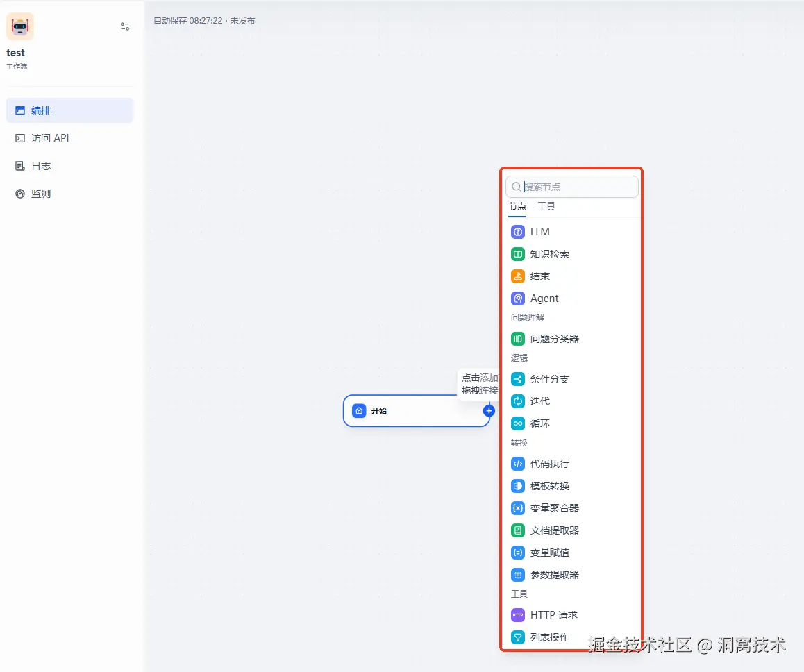Image resolution: width=804 pixels, height=672 pixels.
Task: Click the 迭代 node icon
Action: [518, 401]
